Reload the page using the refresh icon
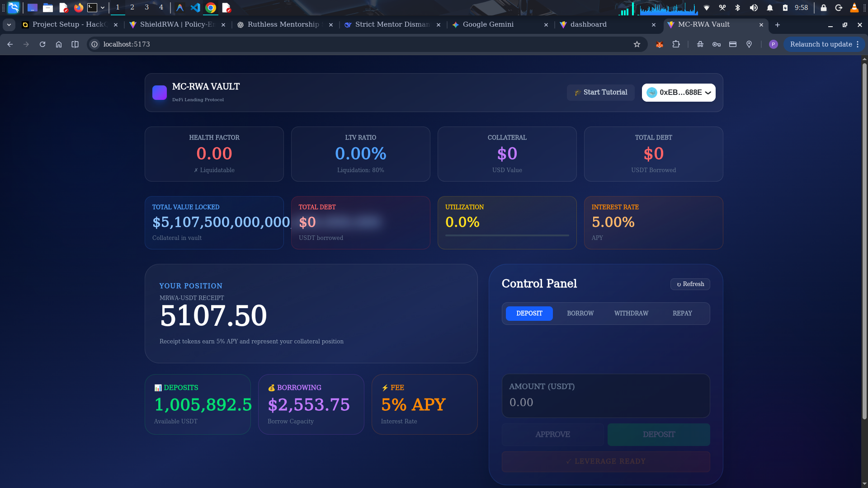 tap(42, 44)
